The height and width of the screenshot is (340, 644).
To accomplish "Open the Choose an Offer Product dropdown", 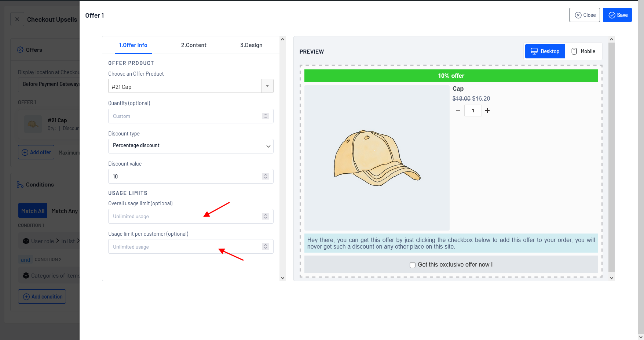I will pos(191,86).
